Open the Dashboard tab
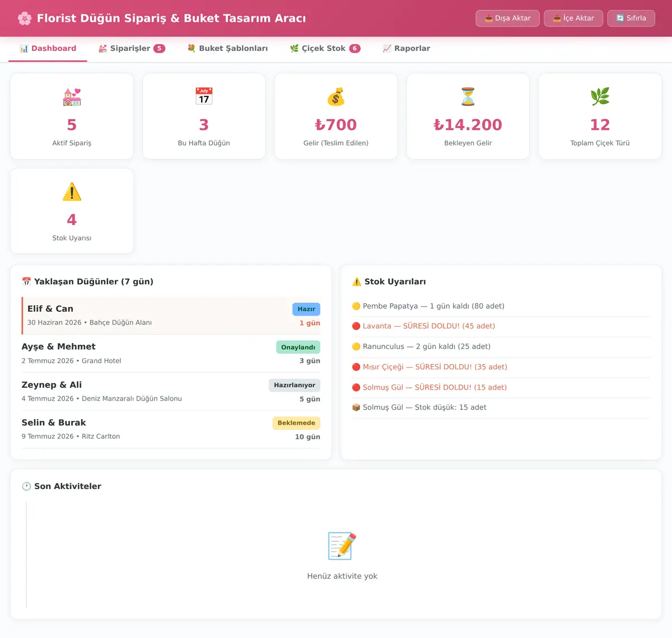Image resolution: width=672 pixels, height=638 pixels. pos(48,49)
